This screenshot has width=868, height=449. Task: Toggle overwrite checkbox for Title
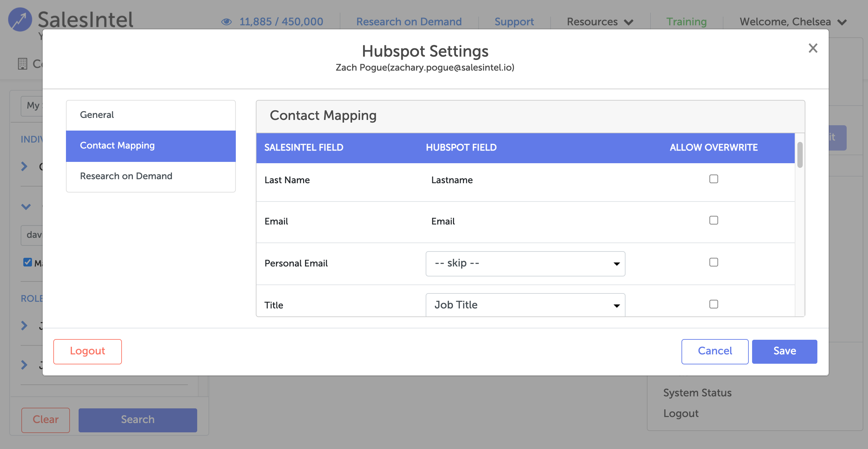pos(713,304)
